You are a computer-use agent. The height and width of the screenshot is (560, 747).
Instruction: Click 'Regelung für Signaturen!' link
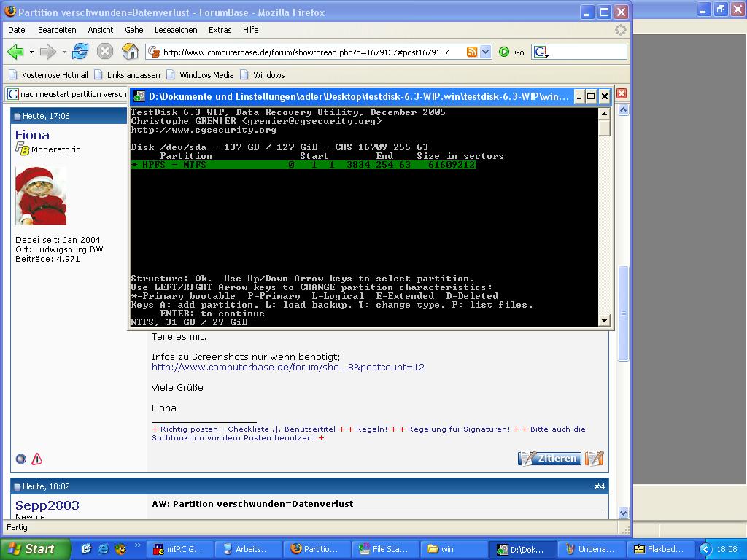[x=459, y=429]
